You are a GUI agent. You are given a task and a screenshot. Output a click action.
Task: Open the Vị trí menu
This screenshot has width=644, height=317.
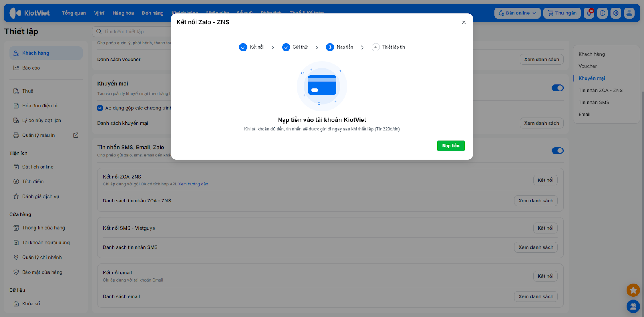[x=99, y=13]
